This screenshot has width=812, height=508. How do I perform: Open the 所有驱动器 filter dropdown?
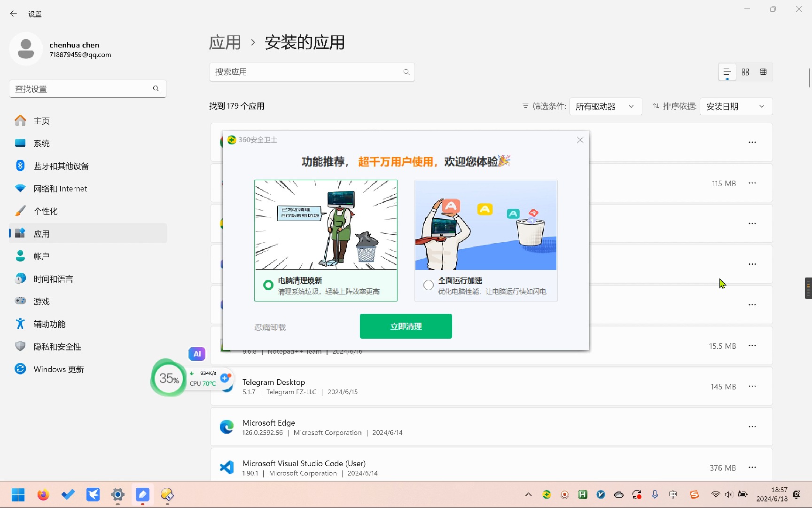pos(605,107)
